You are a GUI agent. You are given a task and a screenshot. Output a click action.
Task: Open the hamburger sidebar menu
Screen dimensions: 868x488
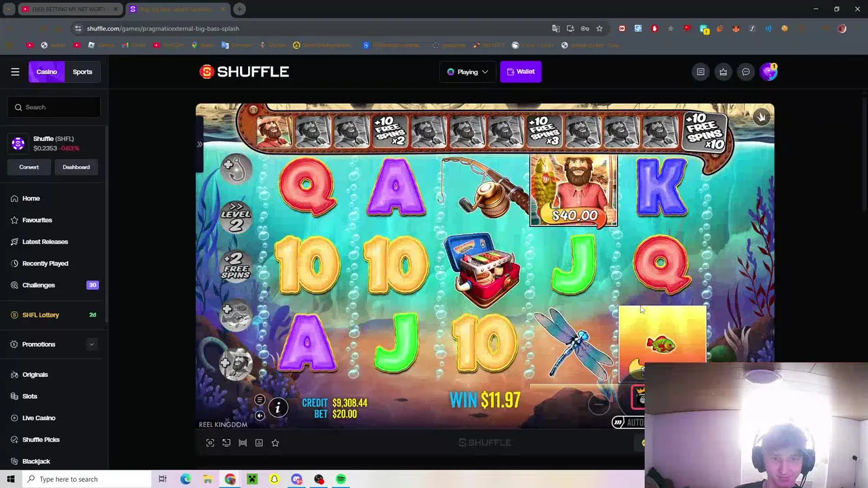pyautogui.click(x=15, y=72)
